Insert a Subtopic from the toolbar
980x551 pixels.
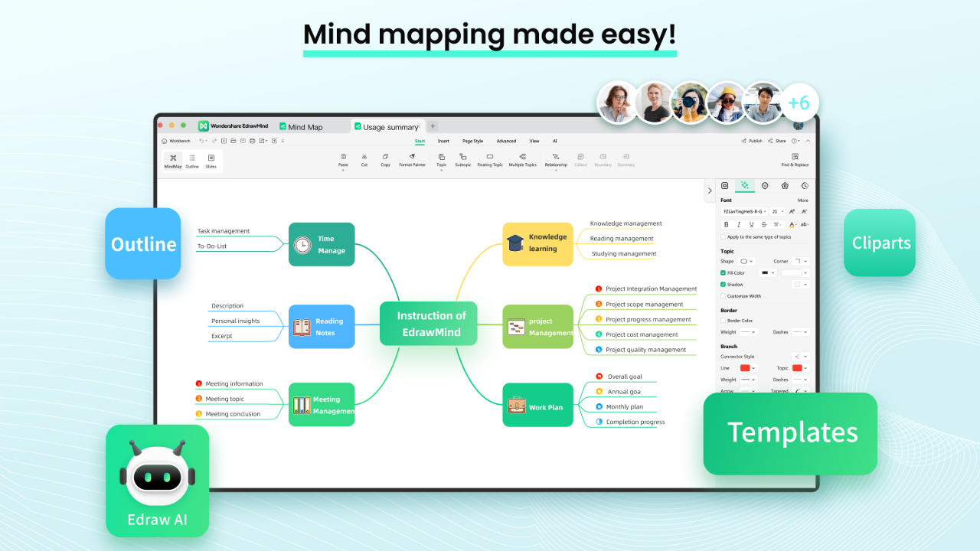[463, 159]
